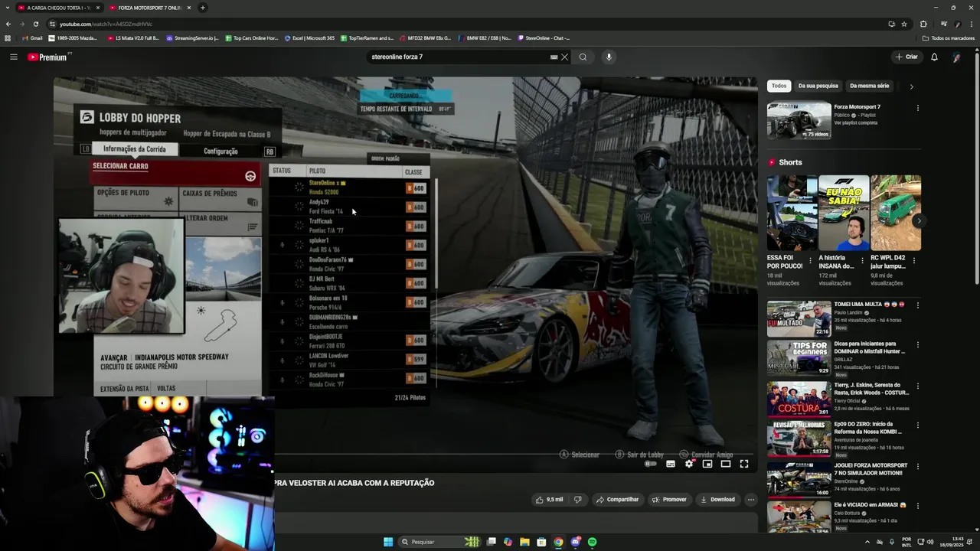Open Chrome media controls icon
The width and height of the screenshot is (980, 551).
pos(943,24)
